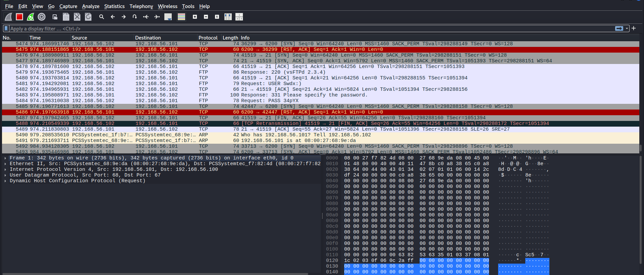Viewport: 644px width, 275px height.
Task: Sort by the Length column header
Action: tap(230, 38)
